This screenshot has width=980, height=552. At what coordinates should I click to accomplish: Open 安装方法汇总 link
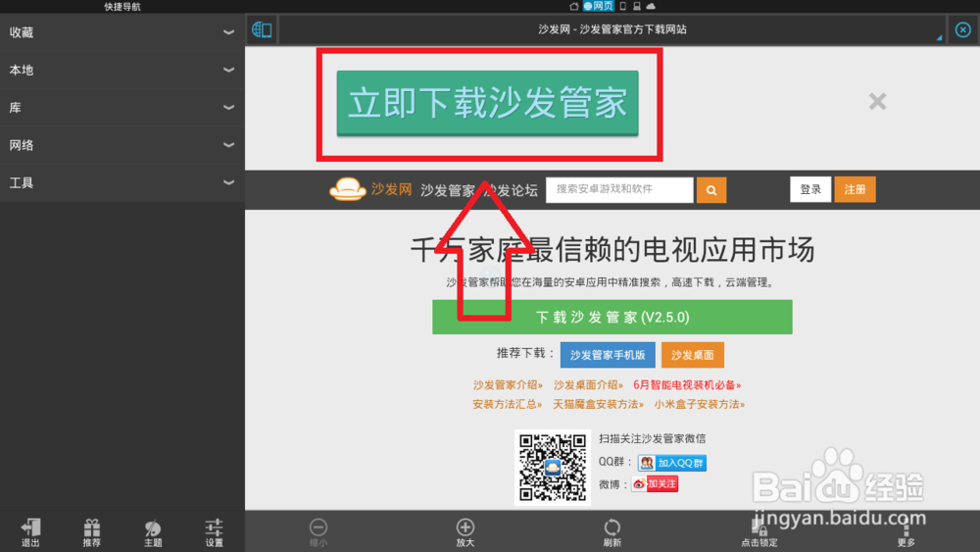tap(508, 405)
